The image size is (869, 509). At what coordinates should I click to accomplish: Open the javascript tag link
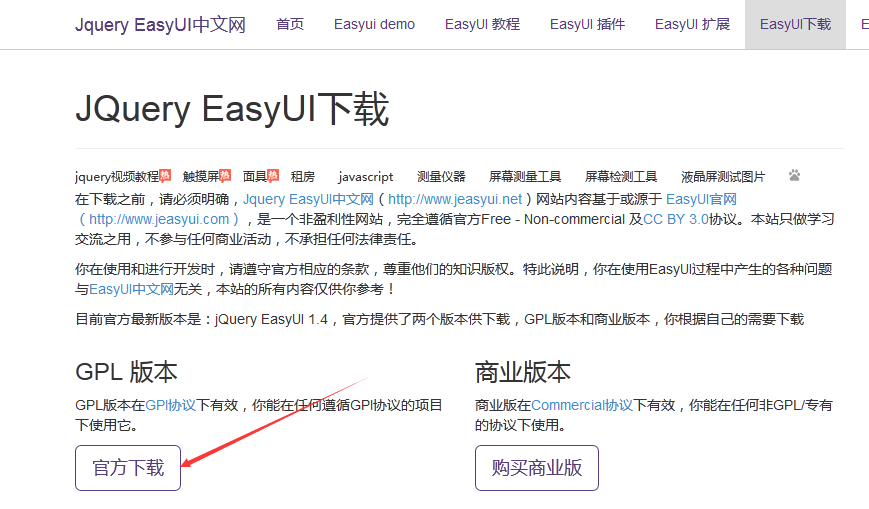(x=366, y=177)
